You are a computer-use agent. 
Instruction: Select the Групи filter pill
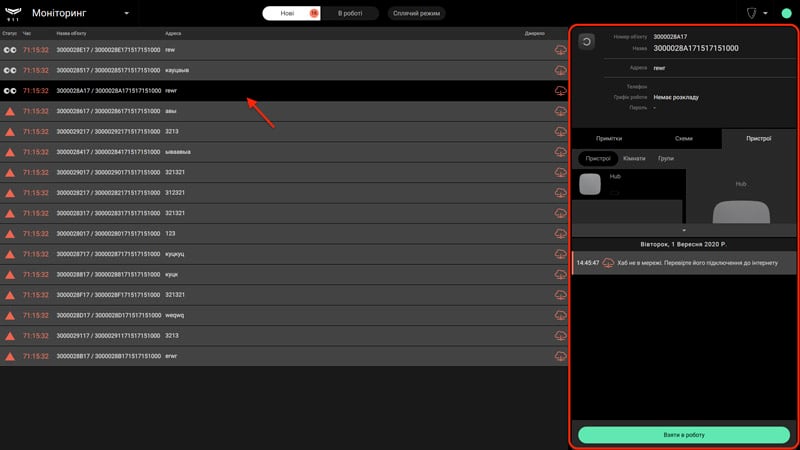pyautogui.click(x=666, y=159)
